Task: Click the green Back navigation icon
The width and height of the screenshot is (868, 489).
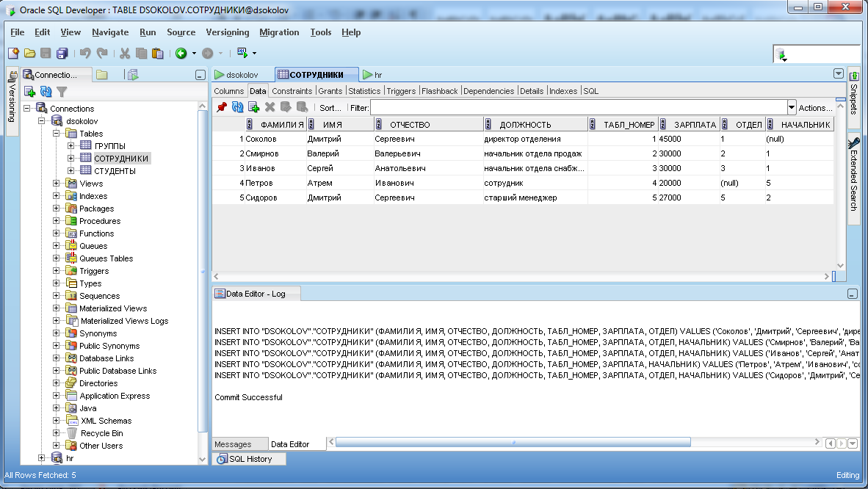Action: click(x=181, y=53)
